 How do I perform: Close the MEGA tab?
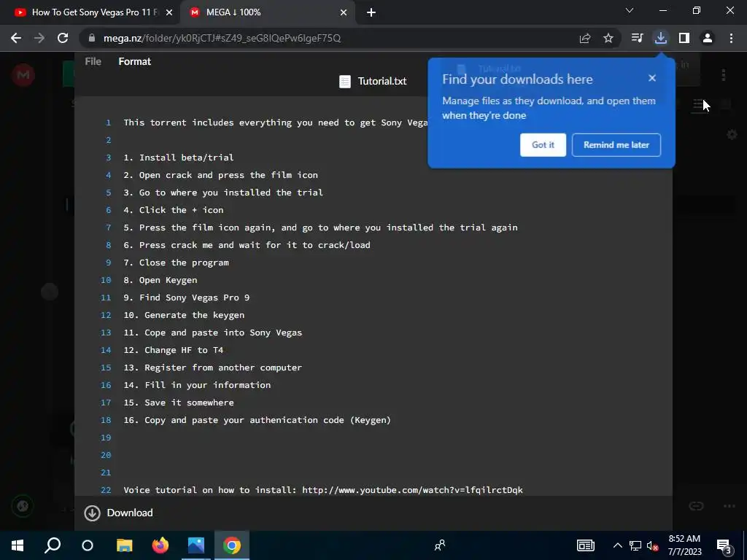point(344,12)
